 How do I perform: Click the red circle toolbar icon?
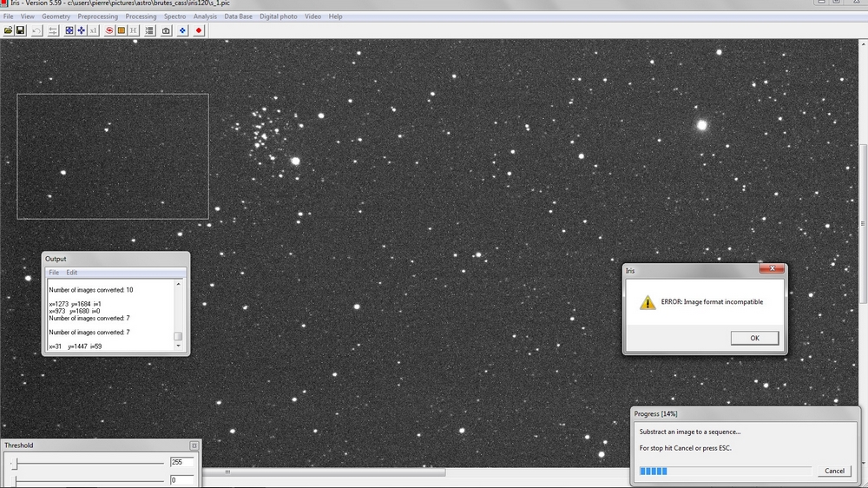click(x=199, y=30)
